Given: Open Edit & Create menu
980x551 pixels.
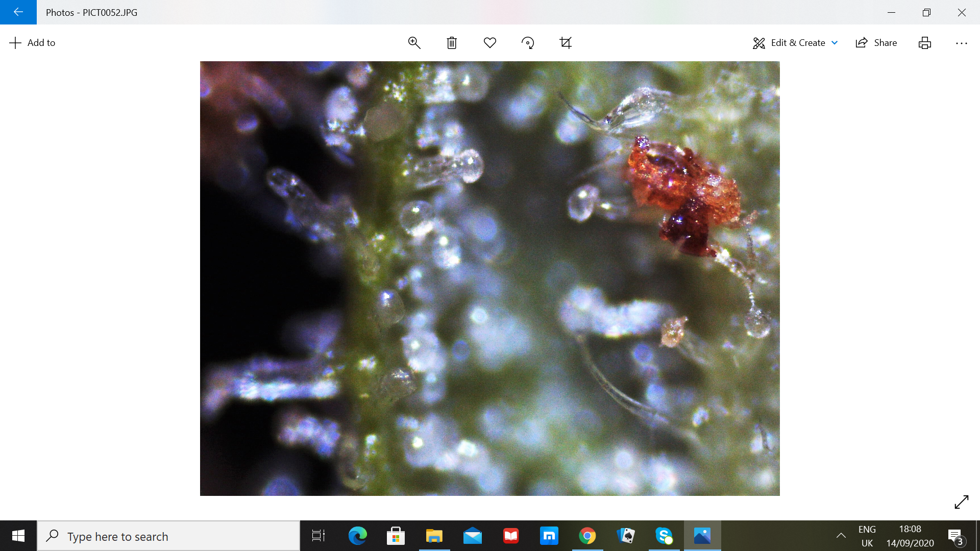Looking at the screenshot, I should [795, 43].
